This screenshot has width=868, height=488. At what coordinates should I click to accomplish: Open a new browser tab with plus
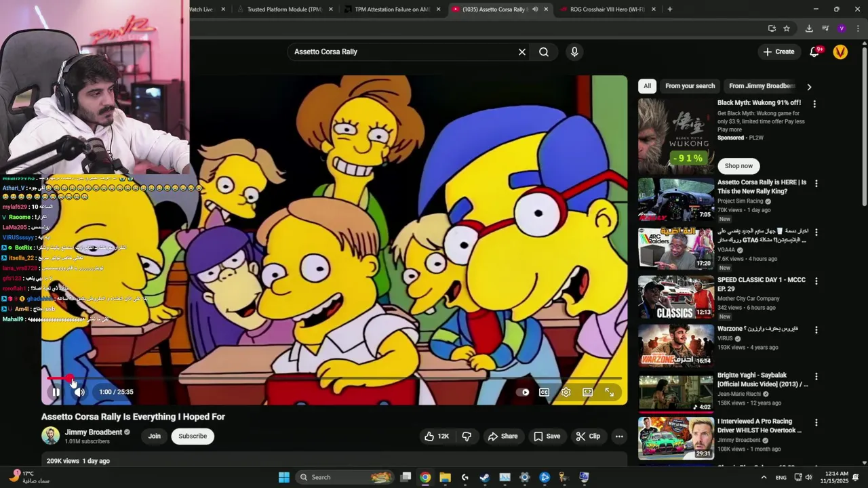pos(669,9)
